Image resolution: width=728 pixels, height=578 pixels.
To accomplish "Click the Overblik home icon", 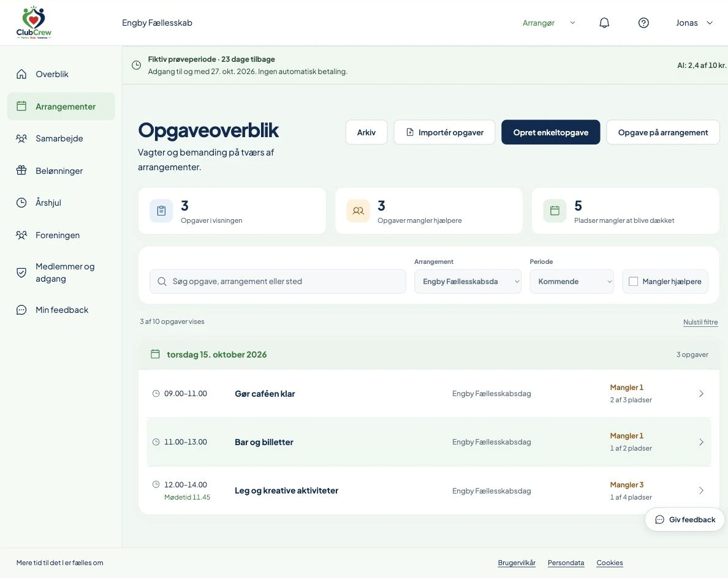I will tap(21, 74).
